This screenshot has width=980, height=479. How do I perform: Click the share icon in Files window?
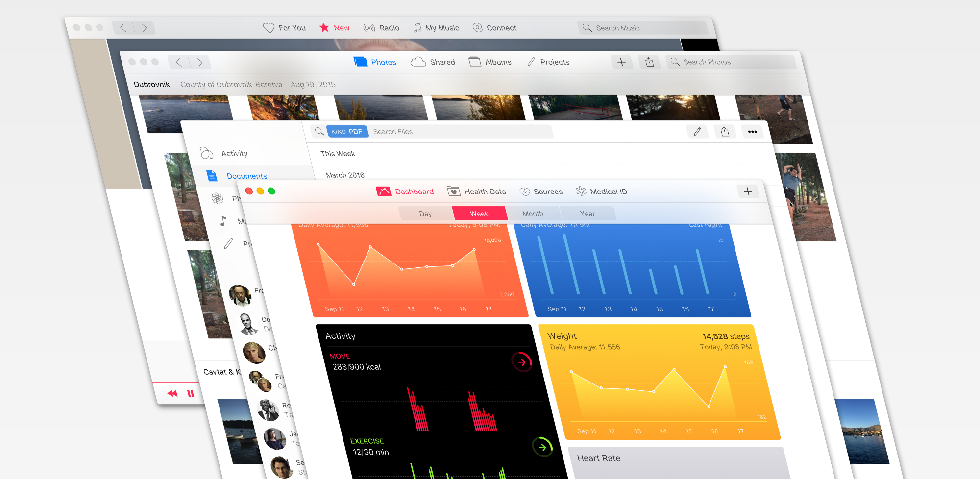725,132
